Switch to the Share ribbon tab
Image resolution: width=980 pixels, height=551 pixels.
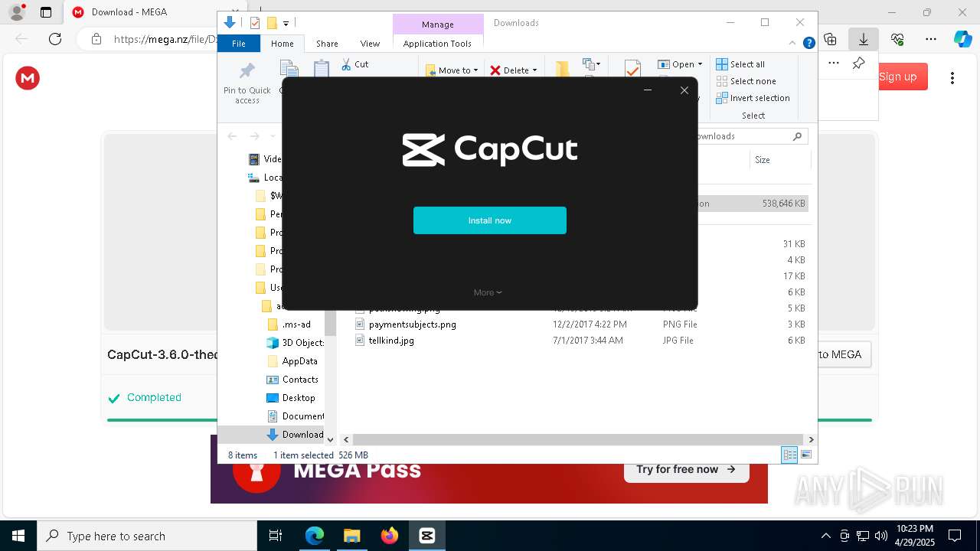tap(327, 44)
